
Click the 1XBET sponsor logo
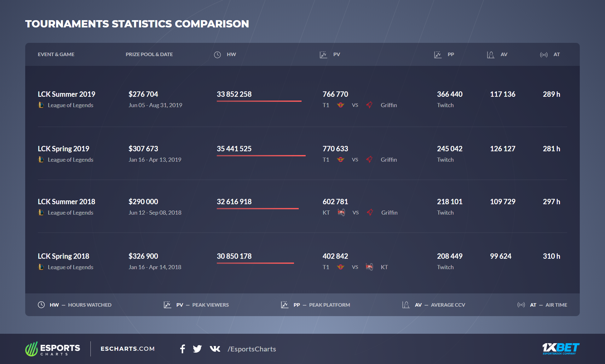(x=561, y=349)
